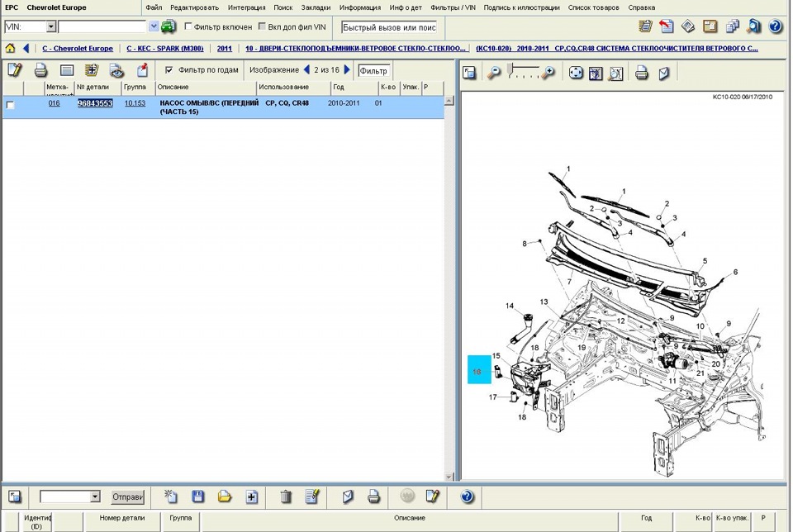Click the 'C - KEC - SPARK (M300)' breadcrumb link
The width and height of the screenshot is (793, 532).
(x=165, y=48)
